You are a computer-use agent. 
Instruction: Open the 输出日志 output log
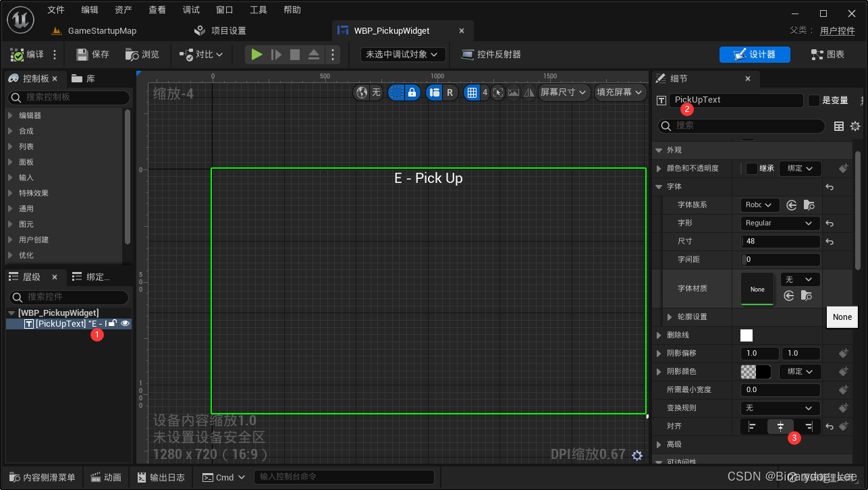click(161, 477)
